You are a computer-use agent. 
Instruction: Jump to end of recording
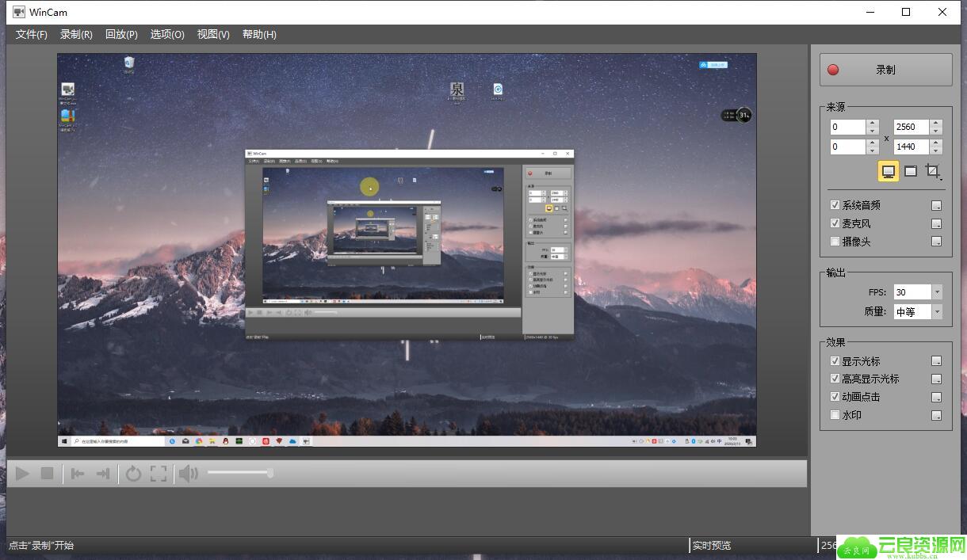click(x=102, y=474)
